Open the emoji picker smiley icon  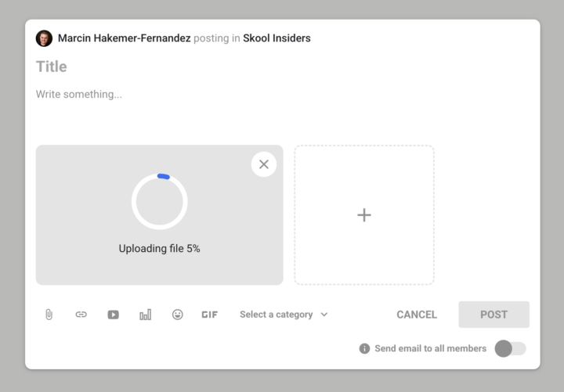[177, 315]
